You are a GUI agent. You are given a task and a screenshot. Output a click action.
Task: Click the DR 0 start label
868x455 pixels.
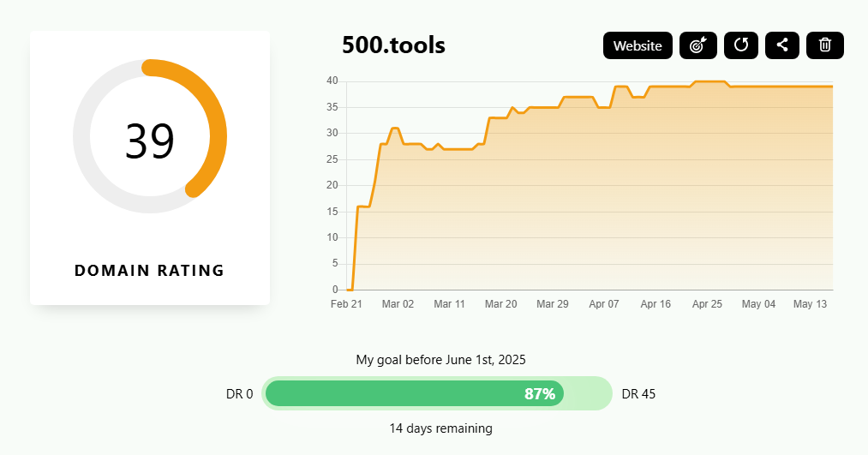pyautogui.click(x=239, y=394)
